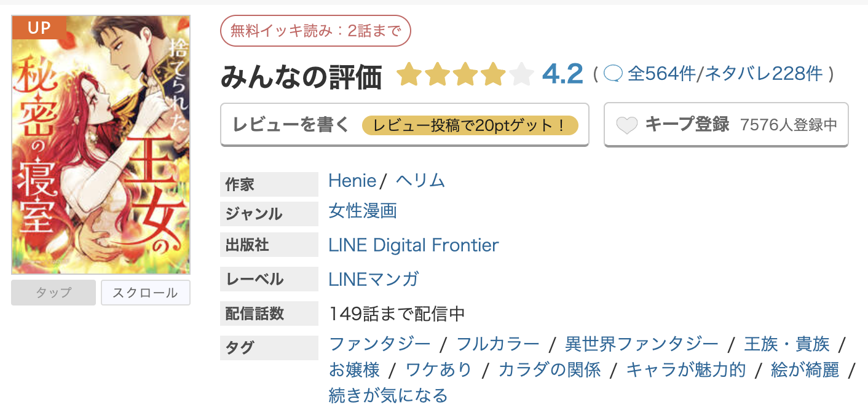868x418 pixels.
Task: Open the 女性漫画 genre link
Action: (361, 211)
